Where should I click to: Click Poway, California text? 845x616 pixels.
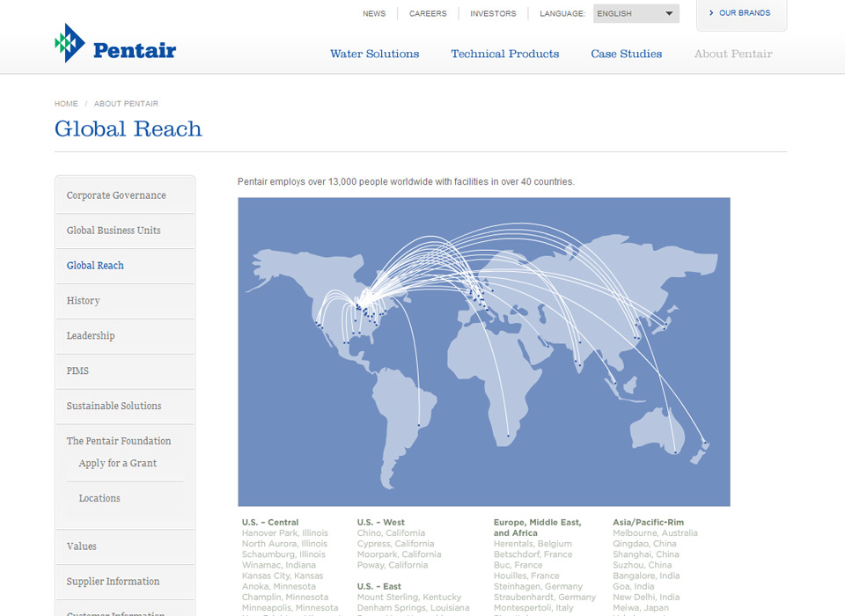tap(393, 565)
